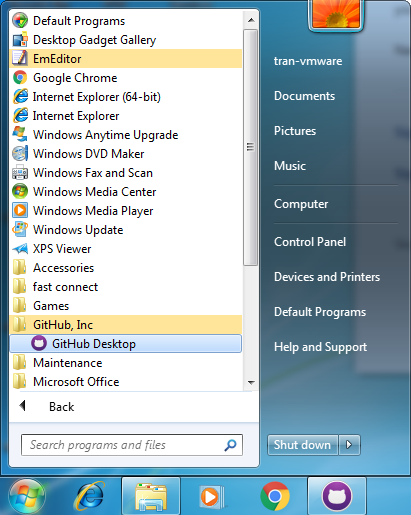Open the shut down options arrow
This screenshot has width=411, height=515.
pos(349,445)
